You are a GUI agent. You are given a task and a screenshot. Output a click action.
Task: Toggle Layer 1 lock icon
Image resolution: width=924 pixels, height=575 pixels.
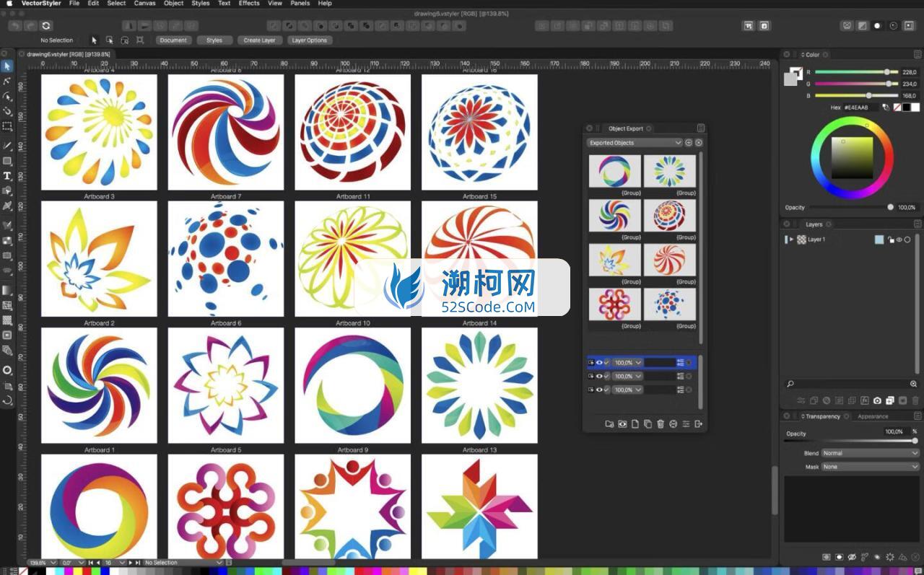tap(891, 240)
